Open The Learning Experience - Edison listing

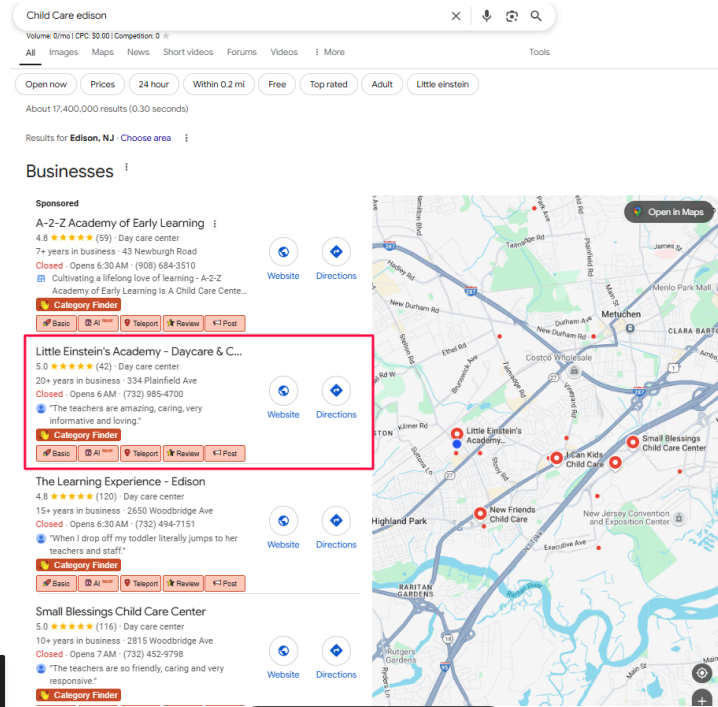pos(120,482)
